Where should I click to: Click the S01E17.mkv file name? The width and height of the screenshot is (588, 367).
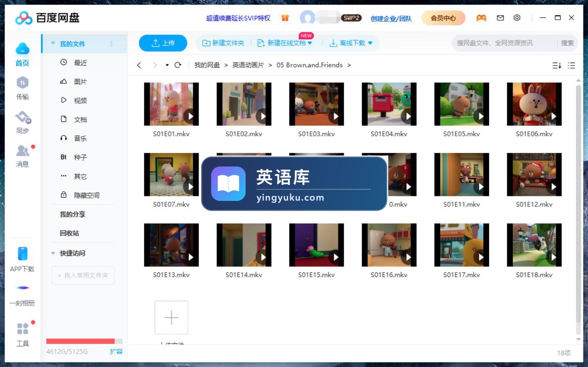461,275
